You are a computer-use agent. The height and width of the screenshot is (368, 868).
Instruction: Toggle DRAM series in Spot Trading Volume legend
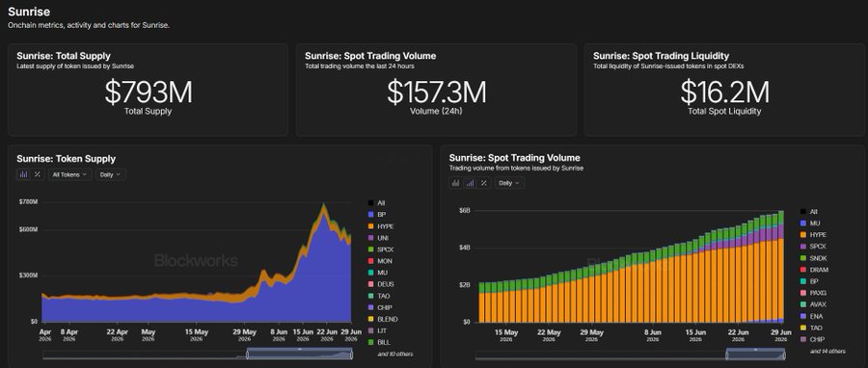coord(814,270)
